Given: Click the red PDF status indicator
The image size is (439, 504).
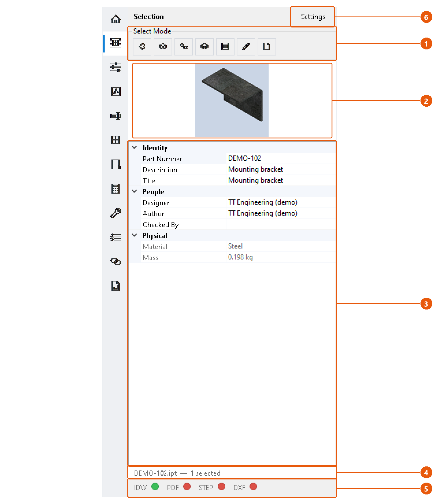Looking at the screenshot, I should coord(187,487).
